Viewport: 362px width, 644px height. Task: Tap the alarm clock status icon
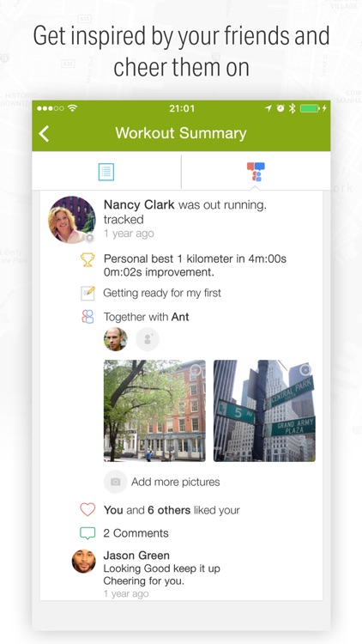281,108
